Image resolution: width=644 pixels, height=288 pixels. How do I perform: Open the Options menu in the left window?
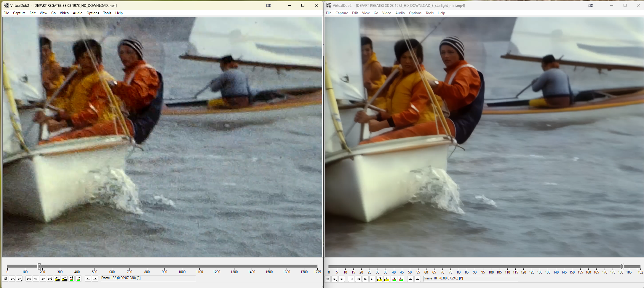tap(93, 13)
